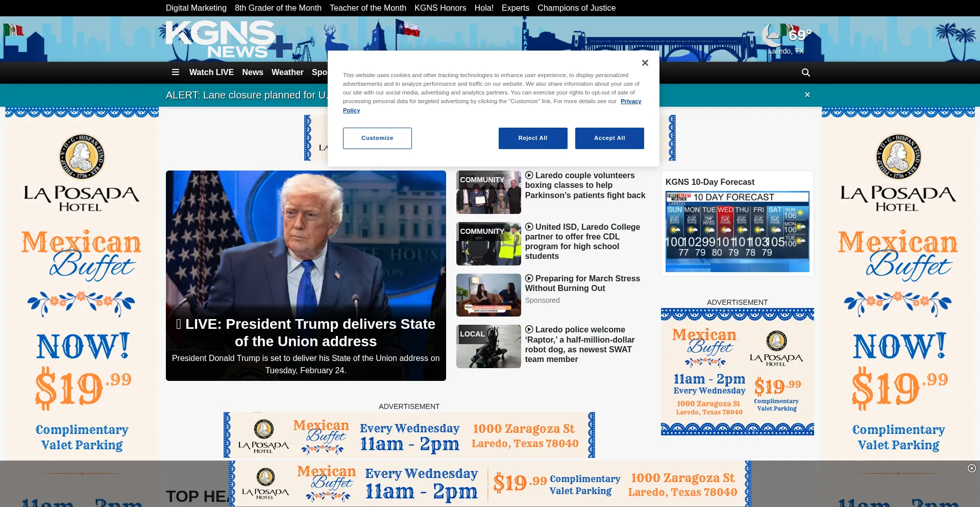The image size is (980, 507).
Task: Open Raptor robot dog SWAT story
Action: tap(580, 345)
